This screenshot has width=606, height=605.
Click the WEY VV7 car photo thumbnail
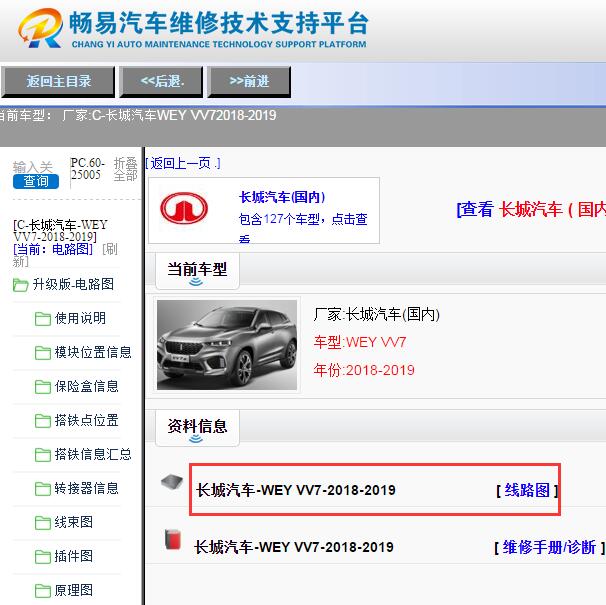click(x=227, y=345)
